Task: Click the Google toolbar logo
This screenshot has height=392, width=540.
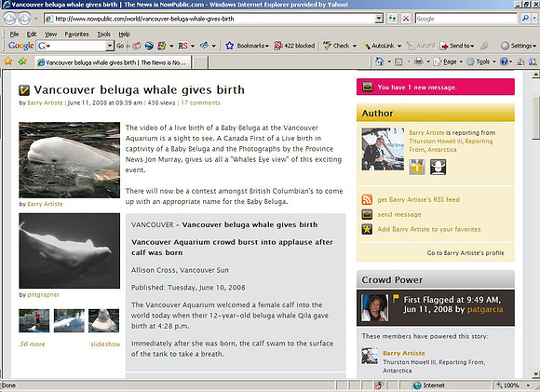Action: pyautogui.click(x=21, y=46)
